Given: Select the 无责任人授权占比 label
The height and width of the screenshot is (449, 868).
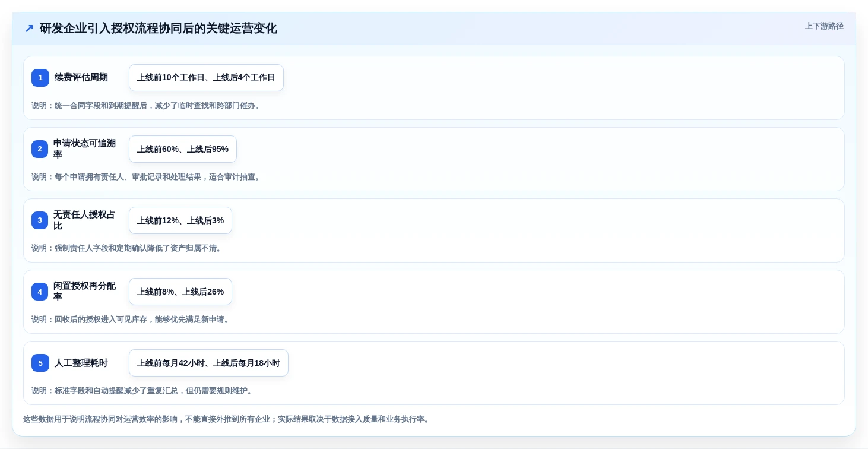Looking at the screenshot, I should pyautogui.click(x=85, y=220).
